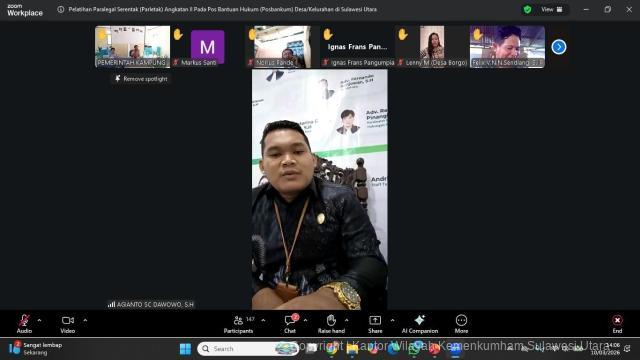
Task: Click the taskbar Search box
Action: pyautogui.click(x=248, y=349)
